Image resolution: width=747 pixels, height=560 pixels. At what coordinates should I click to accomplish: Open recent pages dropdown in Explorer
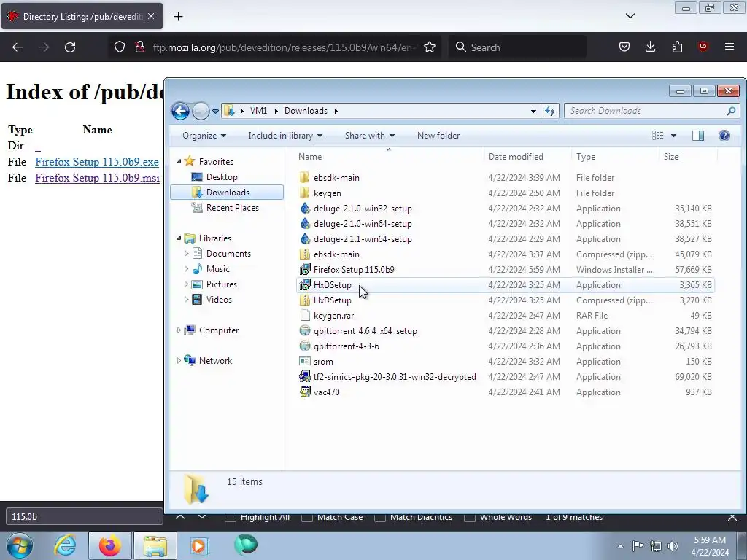(215, 112)
